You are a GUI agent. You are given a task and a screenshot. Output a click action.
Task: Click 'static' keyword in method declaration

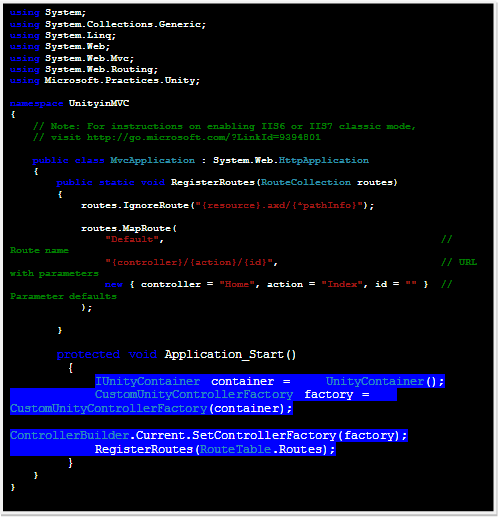[x=117, y=182]
